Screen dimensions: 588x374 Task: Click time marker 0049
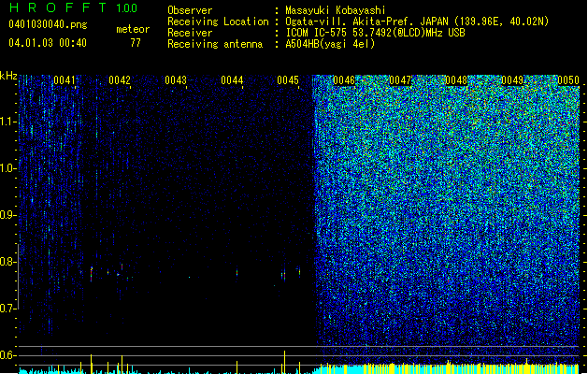512,80
